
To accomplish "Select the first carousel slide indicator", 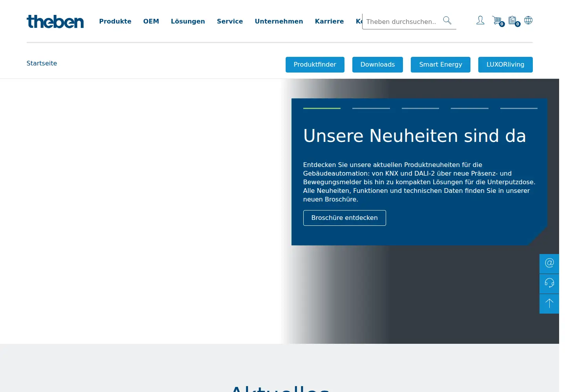I will pyautogui.click(x=322, y=108).
